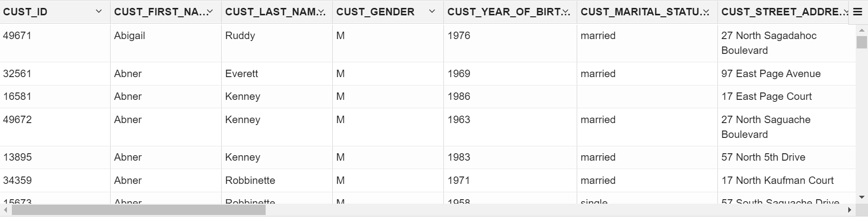Click the vertical scrollbar thumb
The width and height of the screenshot is (868, 217).
click(x=862, y=43)
